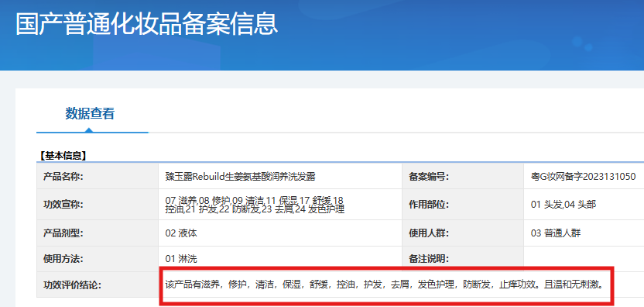Open the 数据查看 tab
This screenshot has width=644, height=307.
click(90, 114)
